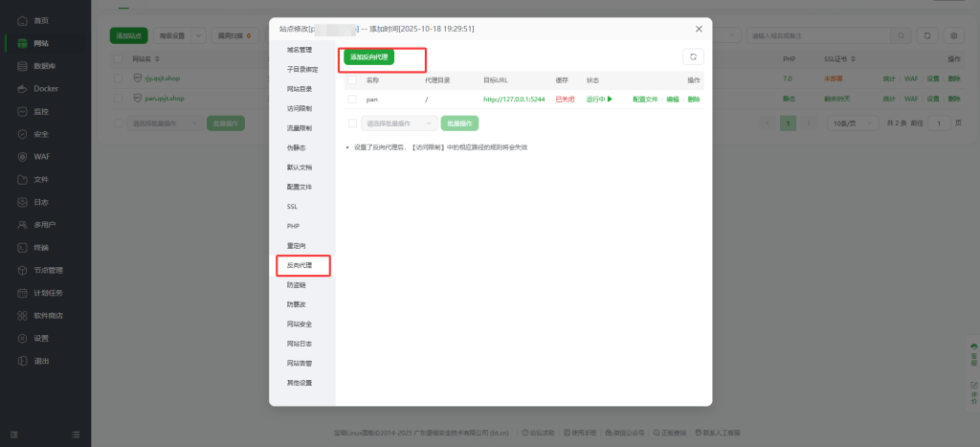
Task: Expand the 高级设置 dropdown above site list
Action: 180,35
